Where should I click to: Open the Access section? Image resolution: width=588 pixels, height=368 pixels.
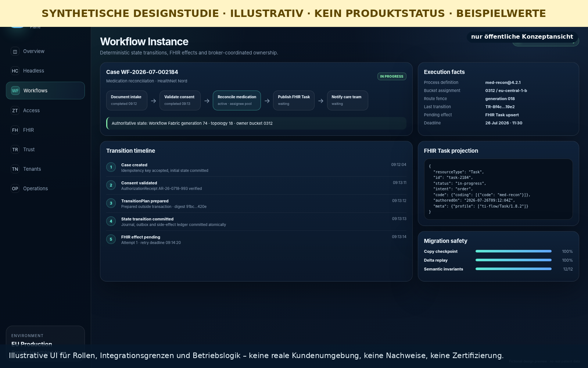click(45, 110)
